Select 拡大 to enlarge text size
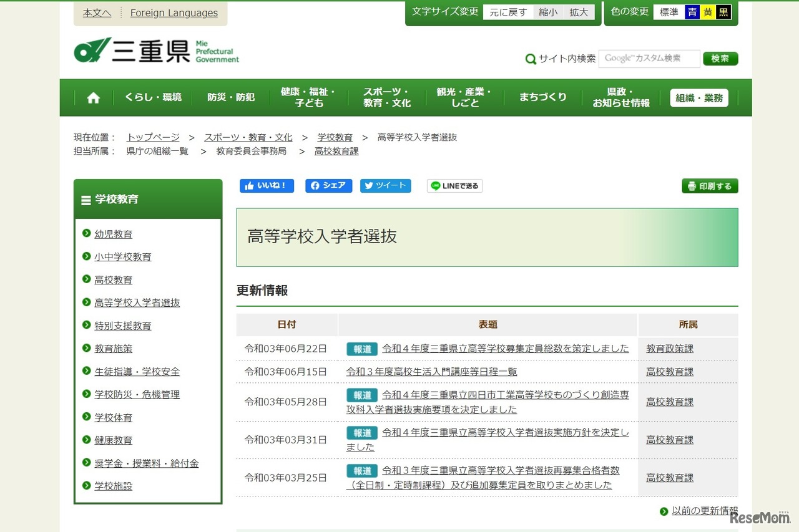This screenshot has height=532, width=799. pyautogui.click(x=578, y=12)
